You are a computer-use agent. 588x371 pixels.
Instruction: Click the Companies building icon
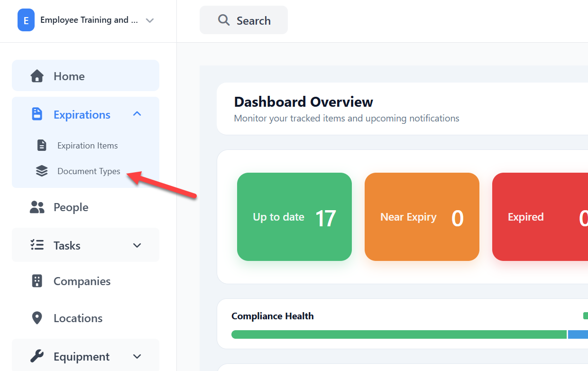[37, 281]
